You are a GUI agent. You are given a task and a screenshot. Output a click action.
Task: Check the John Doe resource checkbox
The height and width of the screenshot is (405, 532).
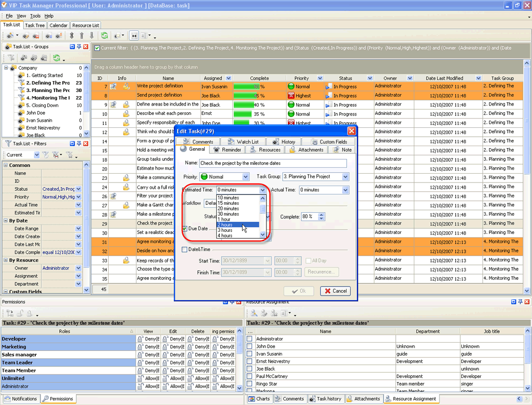250,346
